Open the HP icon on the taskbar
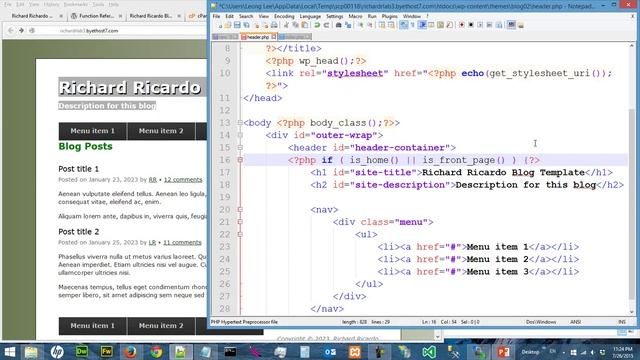Screen dimensions: 640x360 tap(57, 352)
